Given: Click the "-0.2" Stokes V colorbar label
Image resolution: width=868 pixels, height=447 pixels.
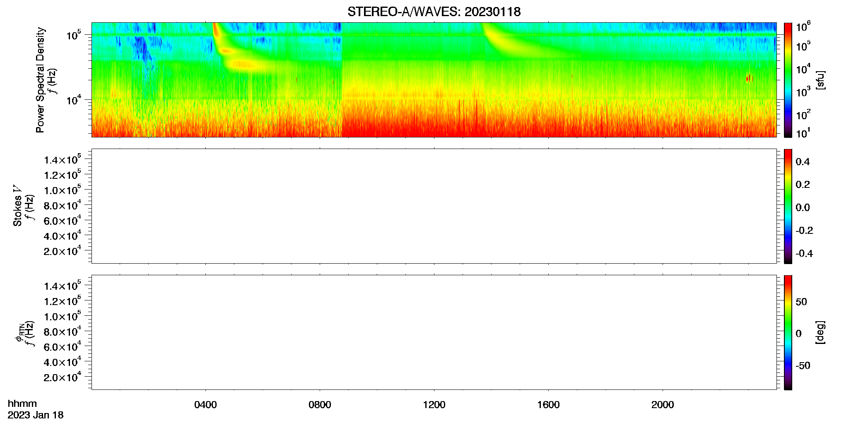Looking at the screenshot, I should pos(804,231).
